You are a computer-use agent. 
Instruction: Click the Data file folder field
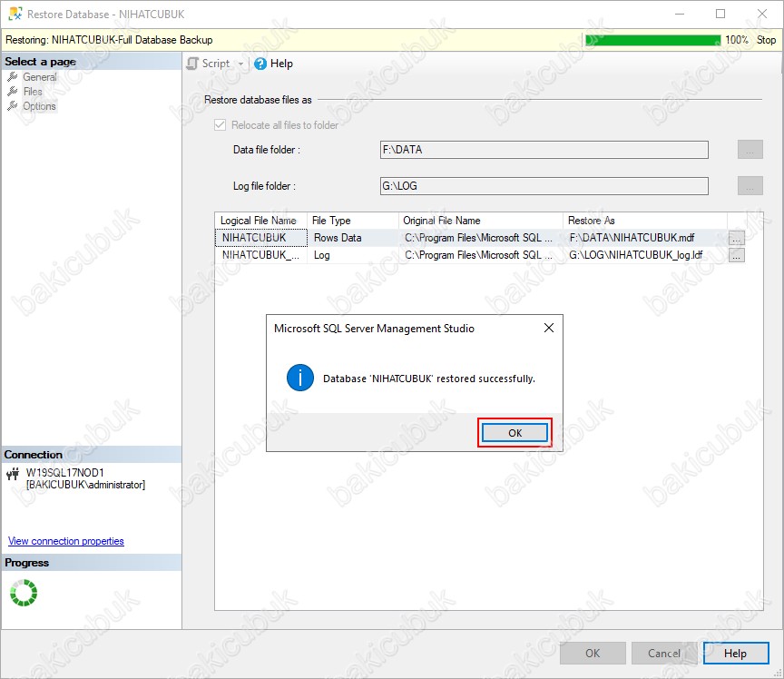[544, 150]
